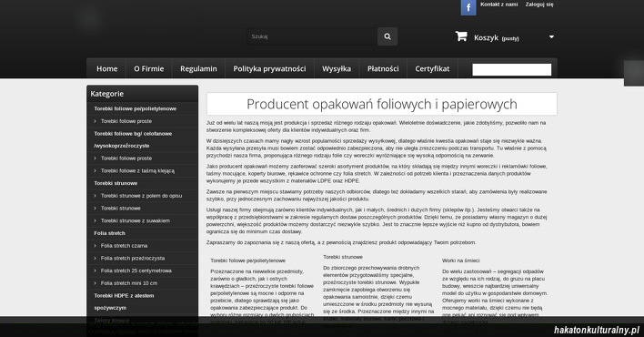Click the search magnifier button

pos(387,36)
